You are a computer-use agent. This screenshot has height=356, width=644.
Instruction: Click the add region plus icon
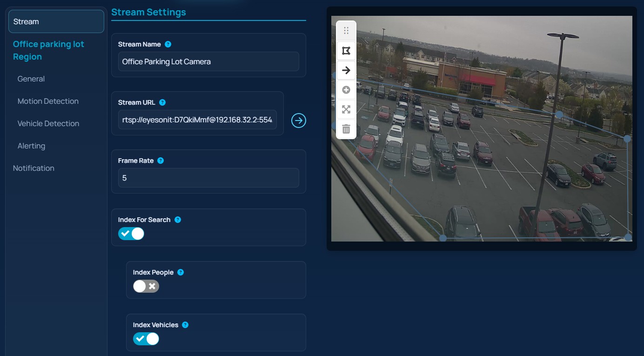coord(346,89)
